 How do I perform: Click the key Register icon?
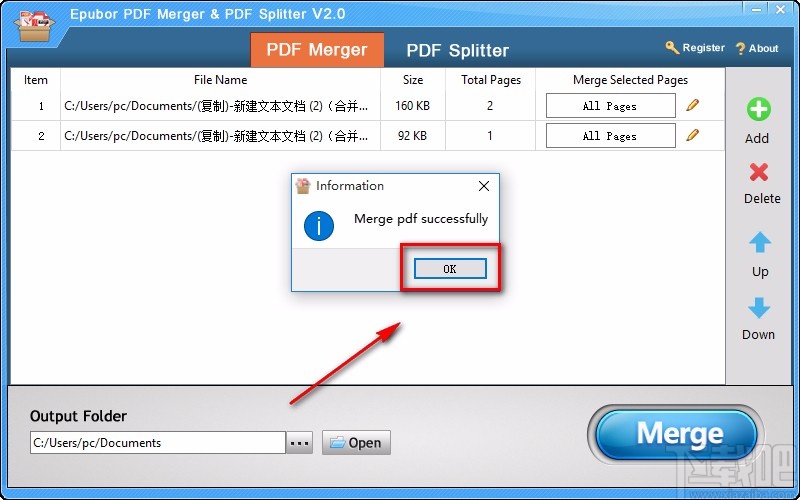tap(672, 48)
